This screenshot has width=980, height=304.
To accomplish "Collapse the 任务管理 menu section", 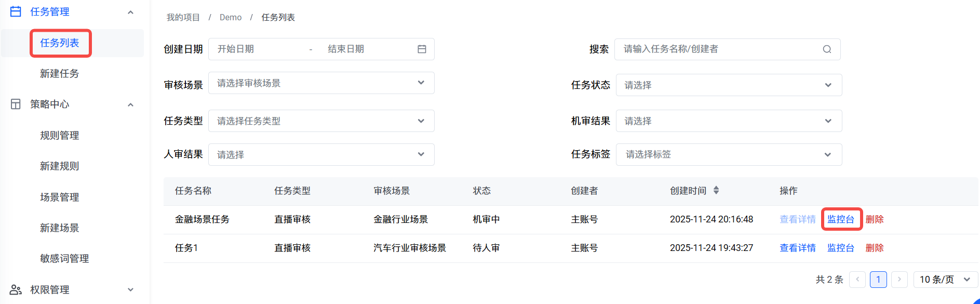I will (x=131, y=12).
